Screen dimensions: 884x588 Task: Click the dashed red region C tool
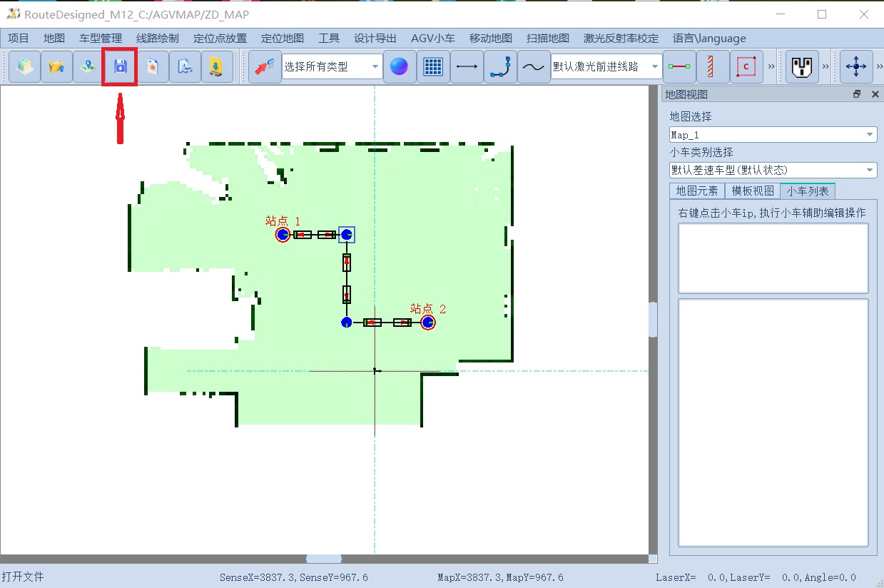pyautogui.click(x=746, y=67)
